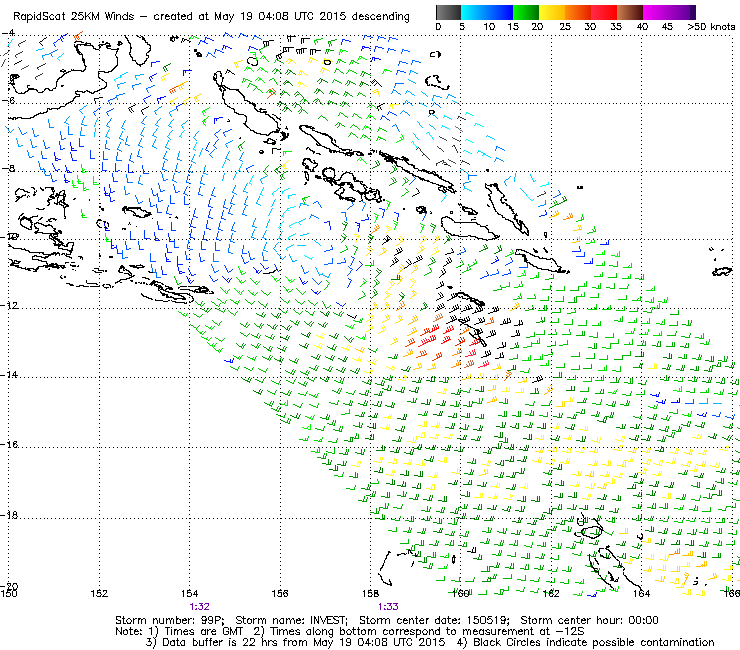The image size is (740, 650).
Task: Click the '-18' latitude axis label
Action: (10, 515)
